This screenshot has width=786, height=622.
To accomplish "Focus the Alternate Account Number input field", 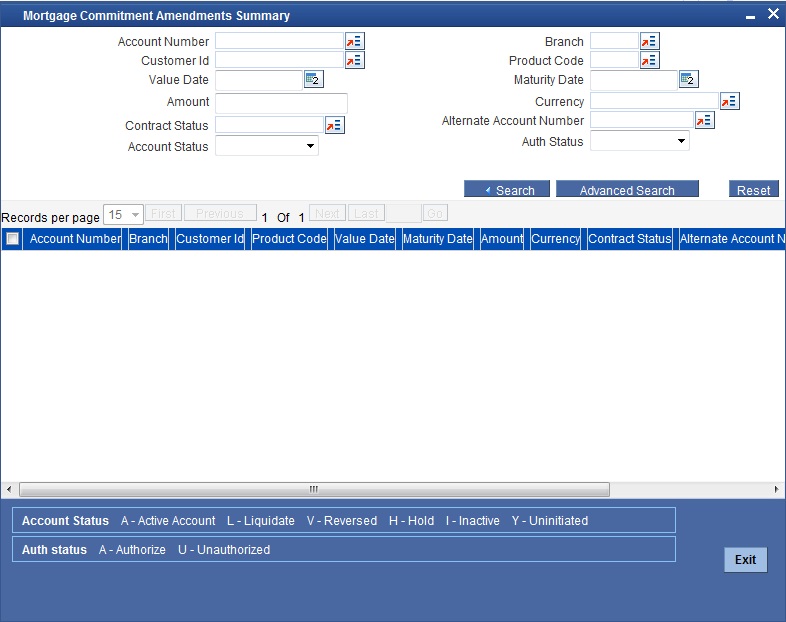I will pyautogui.click(x=642, y=120).
